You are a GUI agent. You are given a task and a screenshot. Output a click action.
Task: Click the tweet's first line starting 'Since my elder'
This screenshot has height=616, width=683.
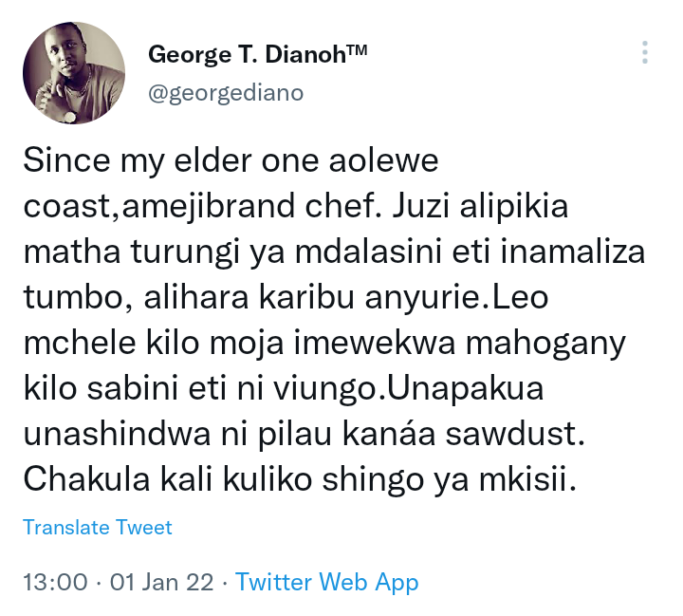(x=231, y=160)
